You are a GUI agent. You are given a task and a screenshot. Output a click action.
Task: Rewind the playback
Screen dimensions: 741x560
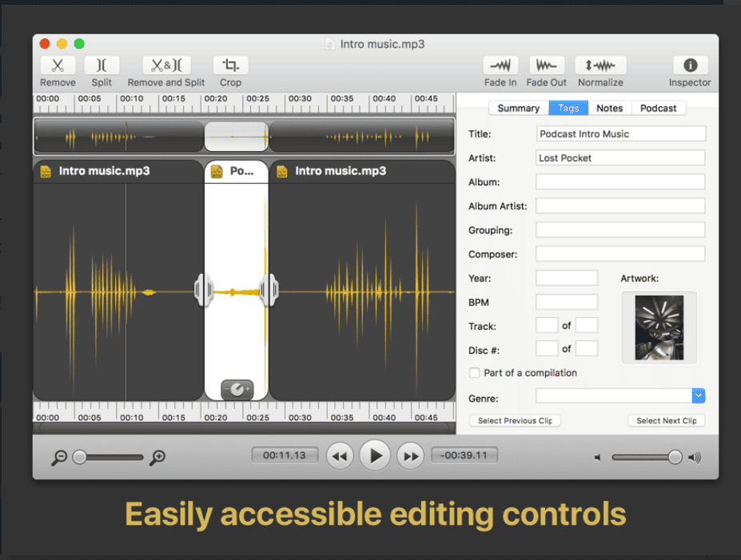[x=340, y=456]
